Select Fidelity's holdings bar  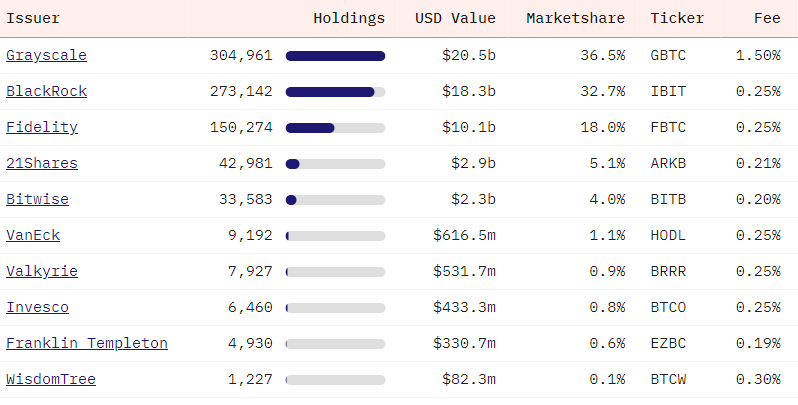(x=335, y=128)
